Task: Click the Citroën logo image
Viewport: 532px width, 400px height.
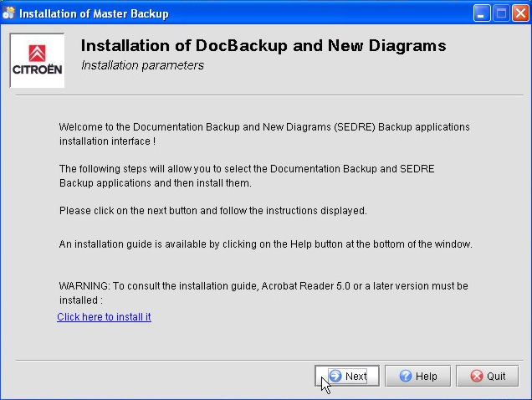Action: coord(37,60)
